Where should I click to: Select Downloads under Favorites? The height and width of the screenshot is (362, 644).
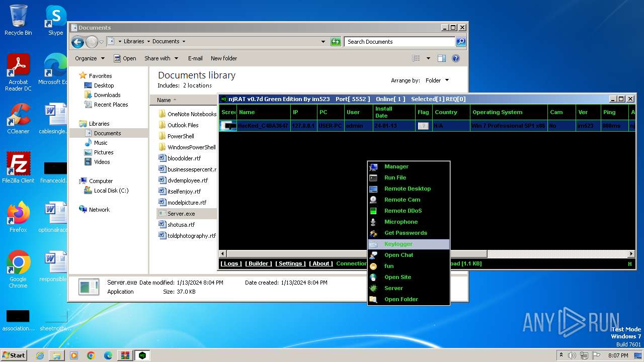tap(107, 95)
